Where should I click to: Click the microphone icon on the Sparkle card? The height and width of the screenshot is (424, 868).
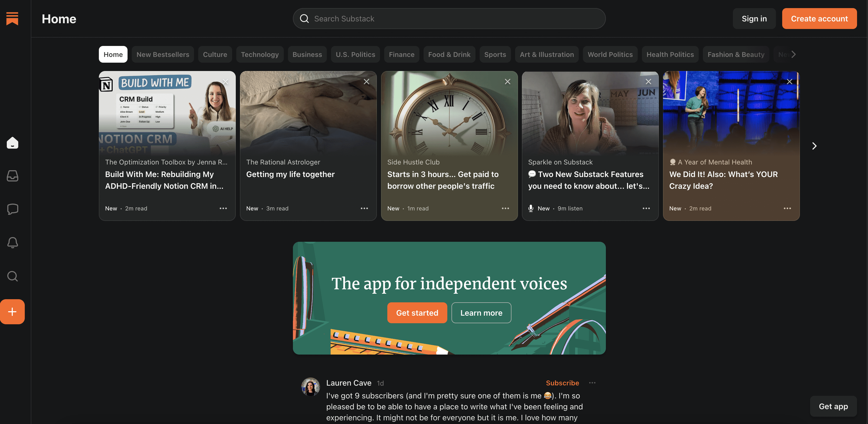point(531,208)
